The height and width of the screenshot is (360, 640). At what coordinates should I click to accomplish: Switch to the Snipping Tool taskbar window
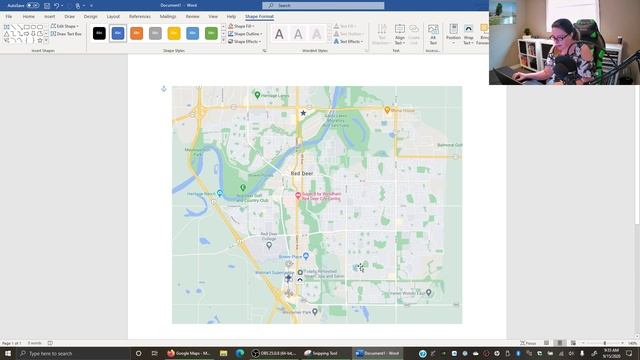tap(325, 353)
